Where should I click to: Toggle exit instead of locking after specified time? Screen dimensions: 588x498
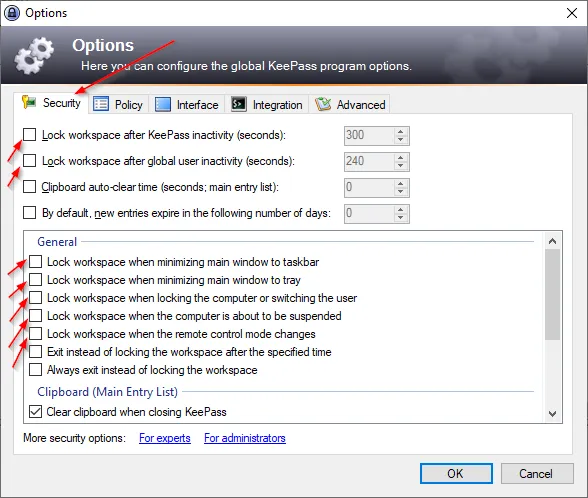click(x=36, y=351)
